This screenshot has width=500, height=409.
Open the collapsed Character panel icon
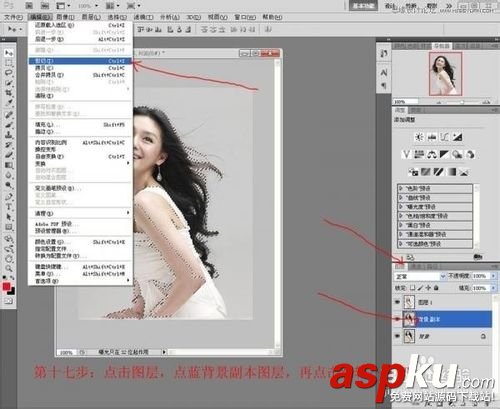(384, 72)
